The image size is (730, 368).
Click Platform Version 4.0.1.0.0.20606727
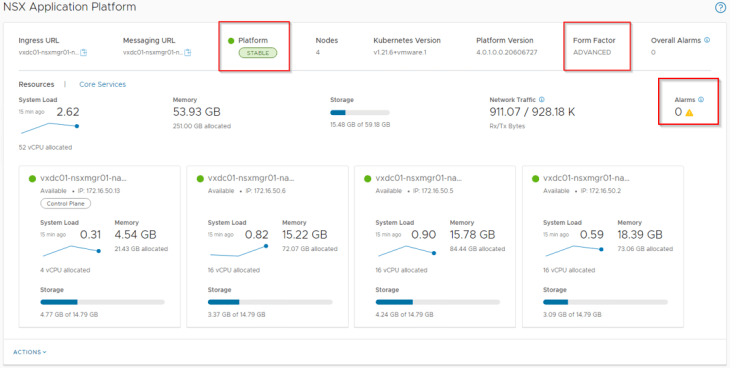[x=507, y=52]
